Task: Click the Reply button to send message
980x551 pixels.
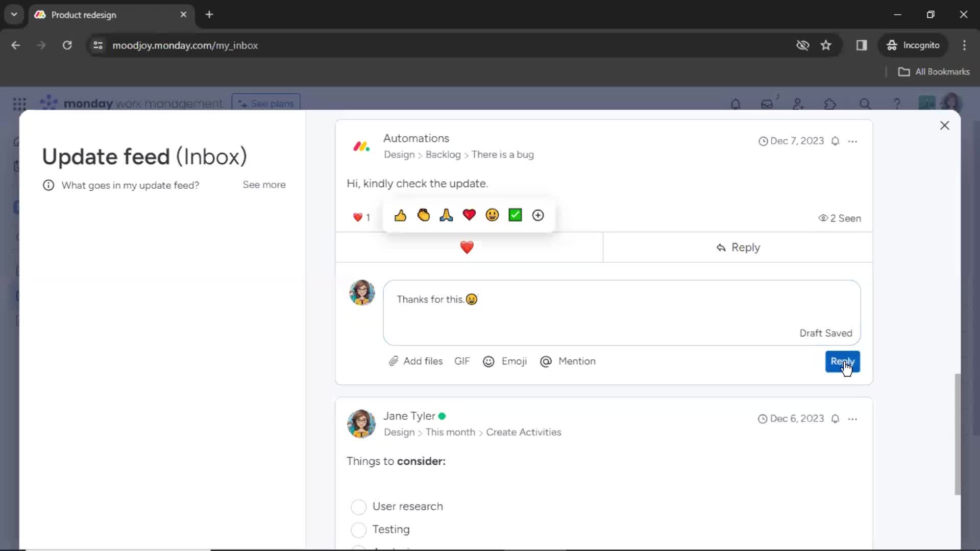Action: coord(843,361)
